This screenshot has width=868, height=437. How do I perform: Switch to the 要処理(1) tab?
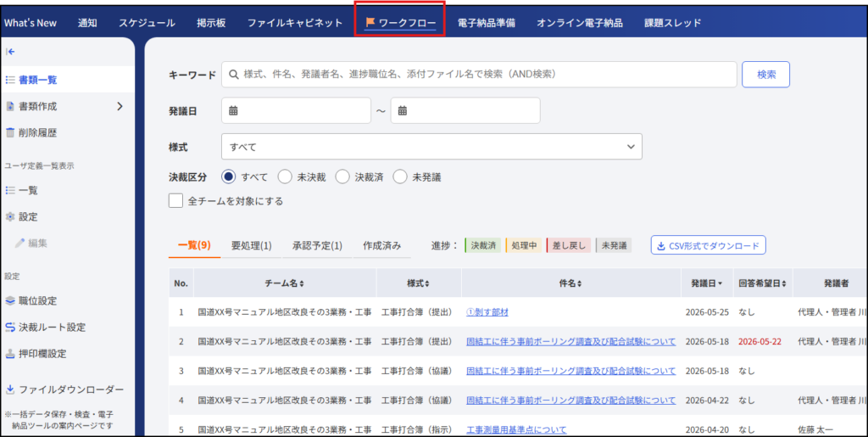pyautogui.click(x=251, y=245)
